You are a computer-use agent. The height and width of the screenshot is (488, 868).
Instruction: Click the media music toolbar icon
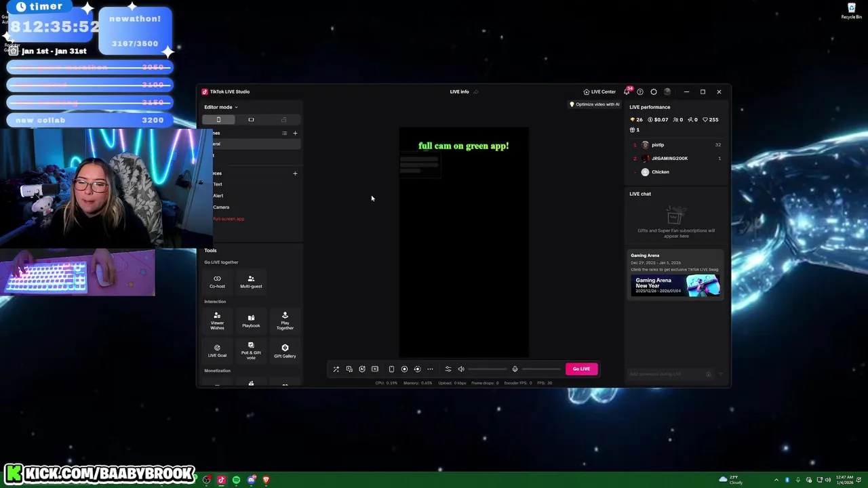(349, 369)
